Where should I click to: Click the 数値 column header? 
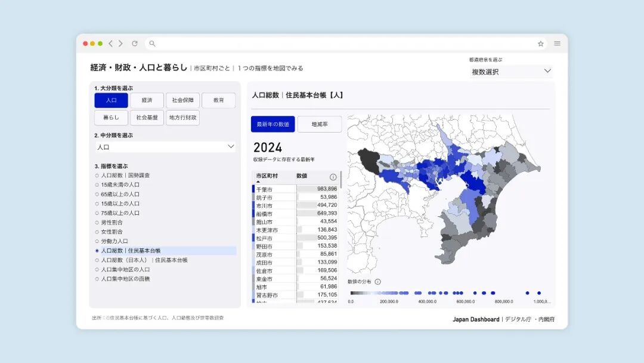point(302,176)
